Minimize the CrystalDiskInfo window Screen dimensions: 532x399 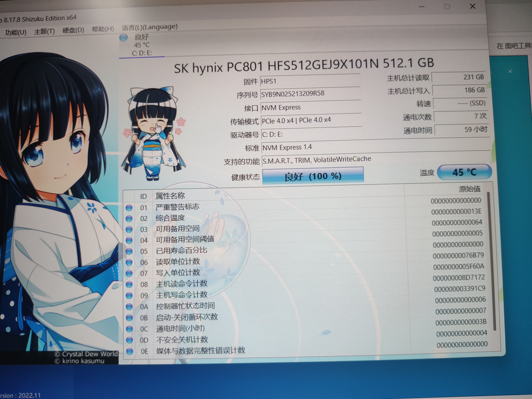tap(422, 7)
